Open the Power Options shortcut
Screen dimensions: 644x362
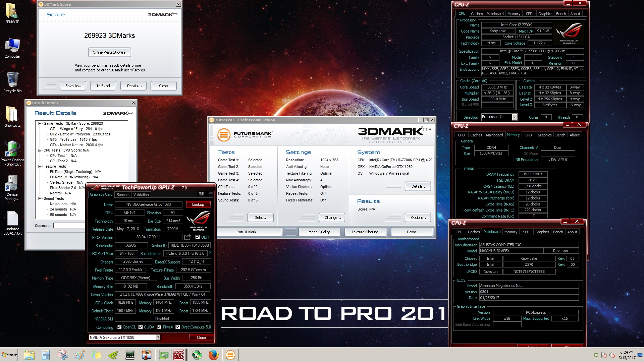12,153
